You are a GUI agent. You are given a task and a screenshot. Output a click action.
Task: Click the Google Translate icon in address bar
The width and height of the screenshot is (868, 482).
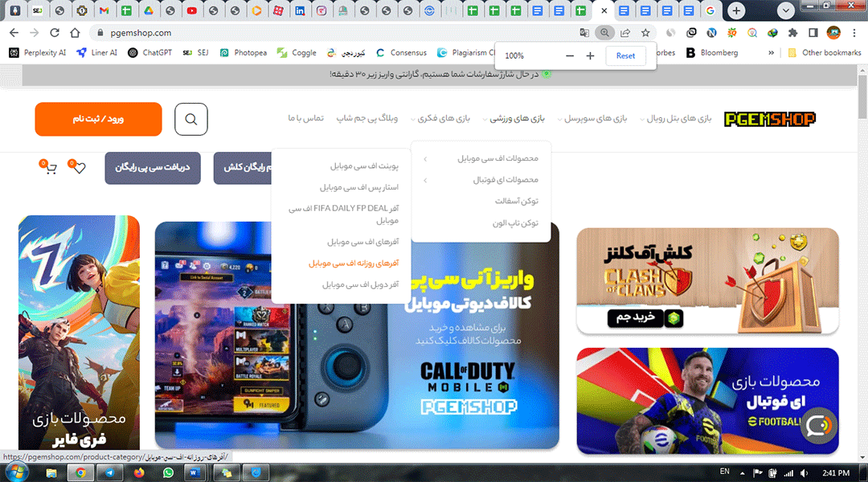(584, 33)
